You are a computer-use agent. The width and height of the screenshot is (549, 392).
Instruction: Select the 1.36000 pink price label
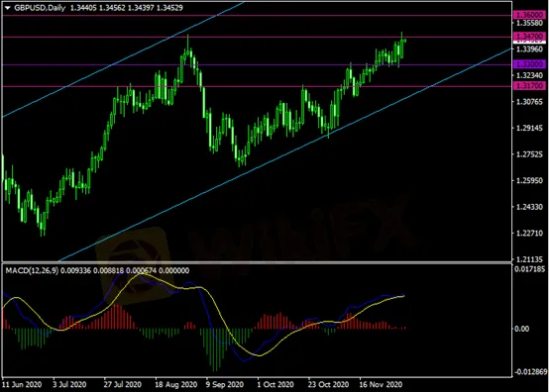529,15
